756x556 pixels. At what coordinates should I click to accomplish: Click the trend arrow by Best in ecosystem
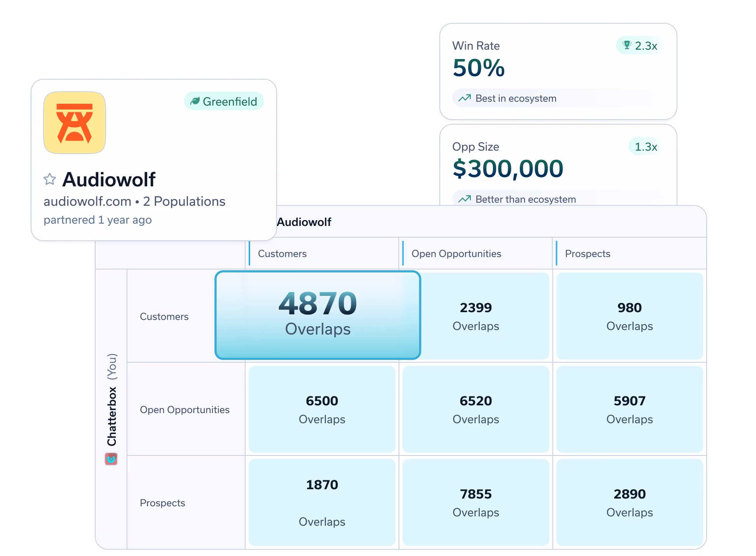465,98
